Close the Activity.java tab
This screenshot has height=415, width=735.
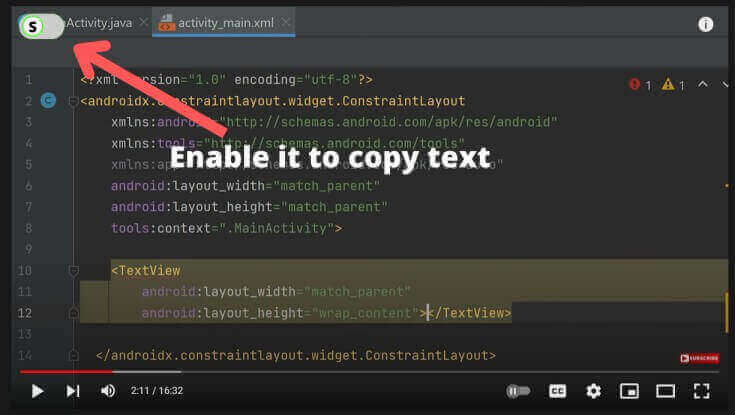point(143,23)
